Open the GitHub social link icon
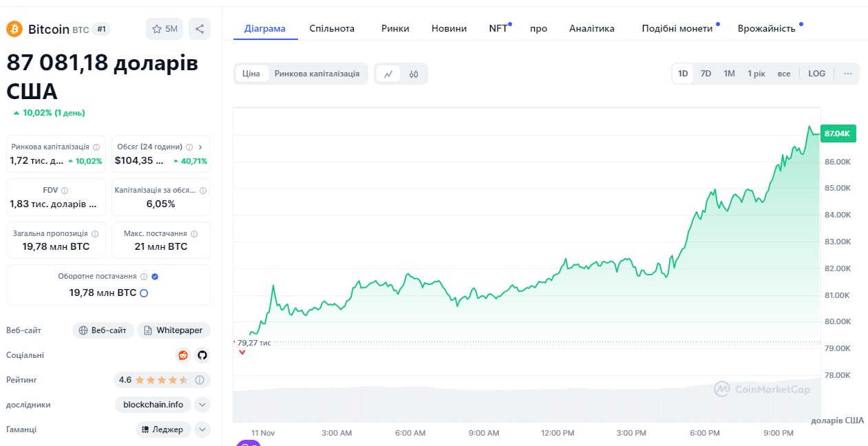Viewport: 868px width, 446px height. (x=202, y=355)
